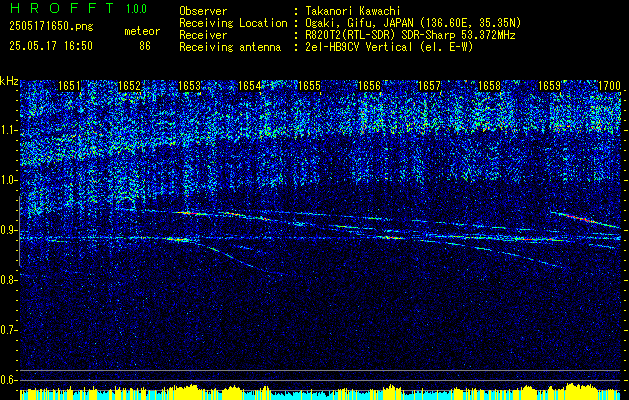629x400 pixels.
Task: Click the 1655 time marker
Action: [x=309, y=86]
